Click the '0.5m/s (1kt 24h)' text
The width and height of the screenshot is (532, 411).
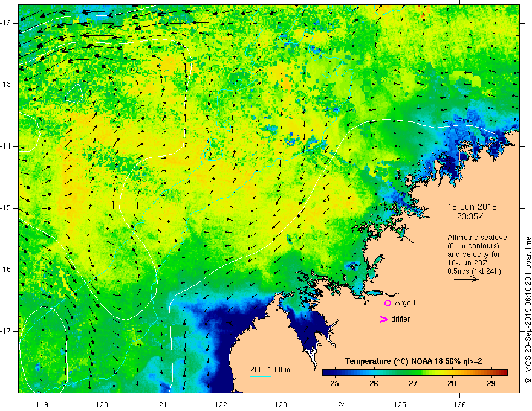pyautogui.click(x=474, y=271)
